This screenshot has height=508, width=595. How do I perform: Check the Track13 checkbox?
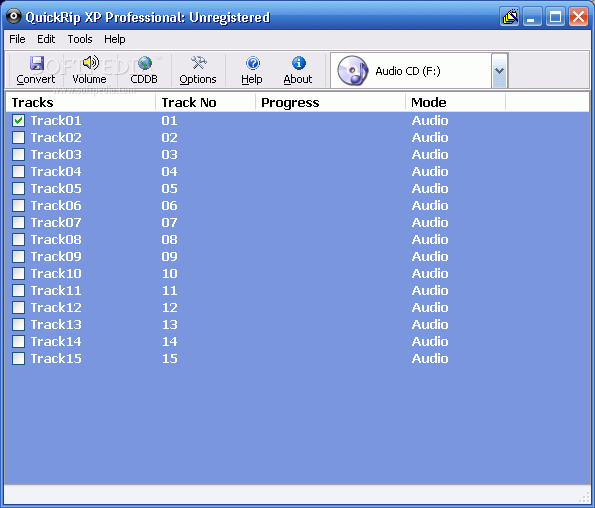[x=18, y=324]
